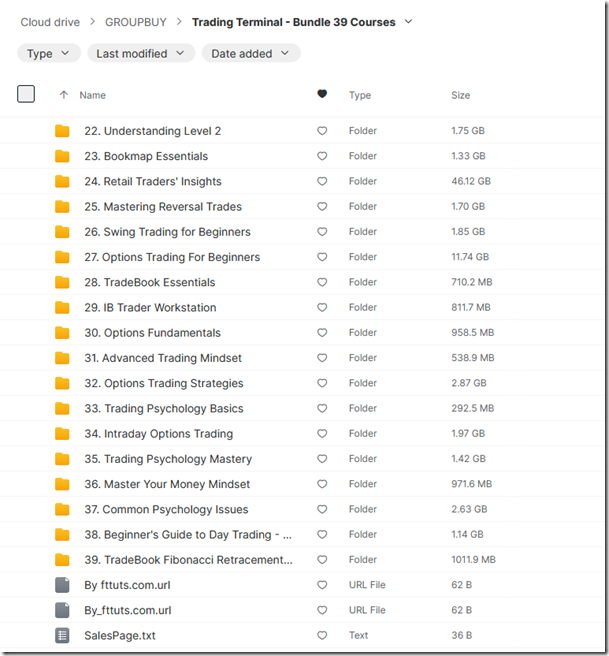The height and width of the screenshot is (656, 609).
Task: Favorite the By fttuts.com.url file
Action: click(x=322, y=585)
